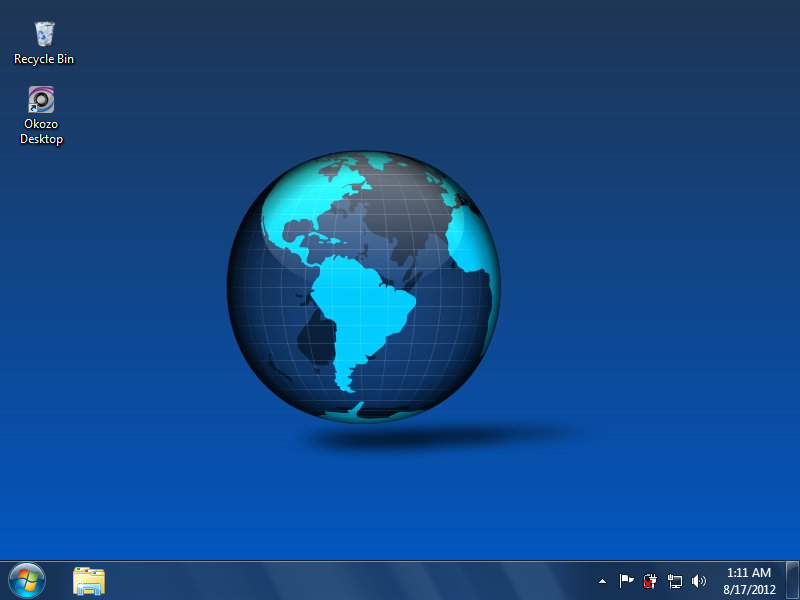Screen dimensions: 800x600
Task: Select the Okozo Desktop shortcut icon
Action: 41,99
